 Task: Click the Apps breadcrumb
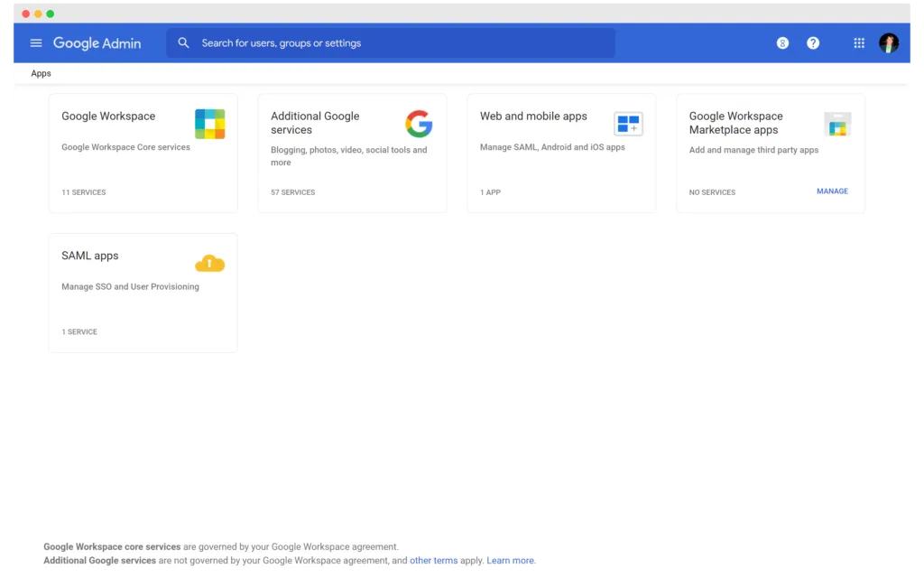41,73
